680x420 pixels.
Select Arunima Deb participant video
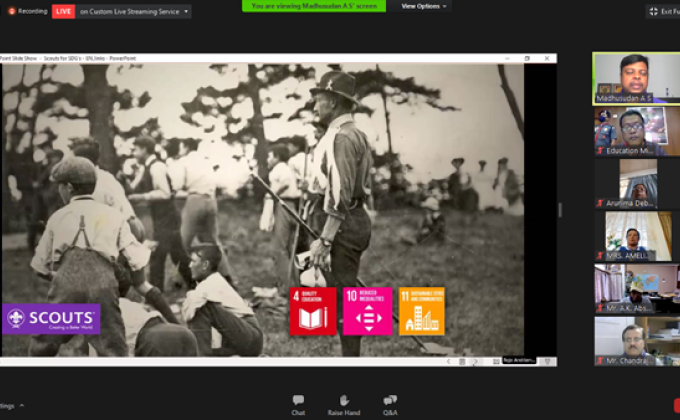pyautogui.click(x=636, y=183)
